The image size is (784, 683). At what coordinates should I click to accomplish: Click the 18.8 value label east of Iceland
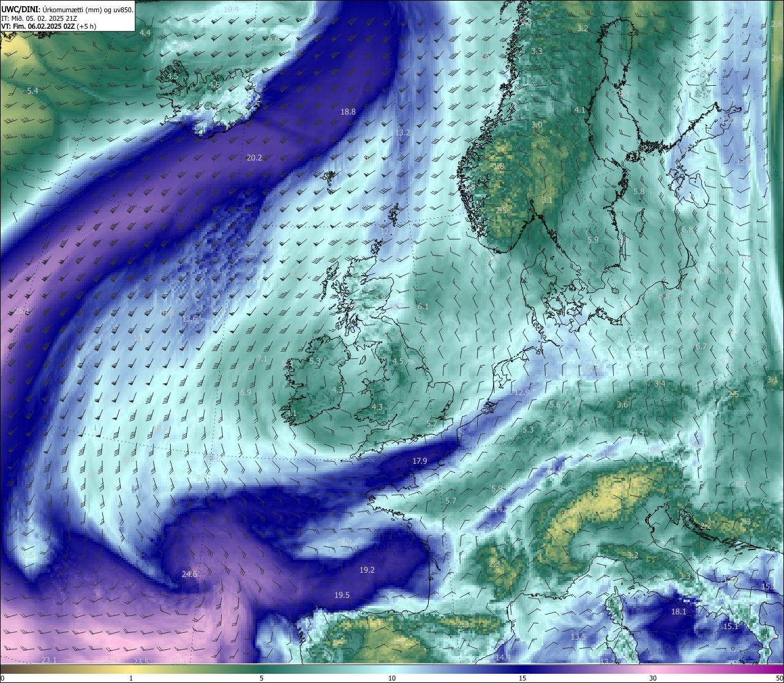coord(348,111)
